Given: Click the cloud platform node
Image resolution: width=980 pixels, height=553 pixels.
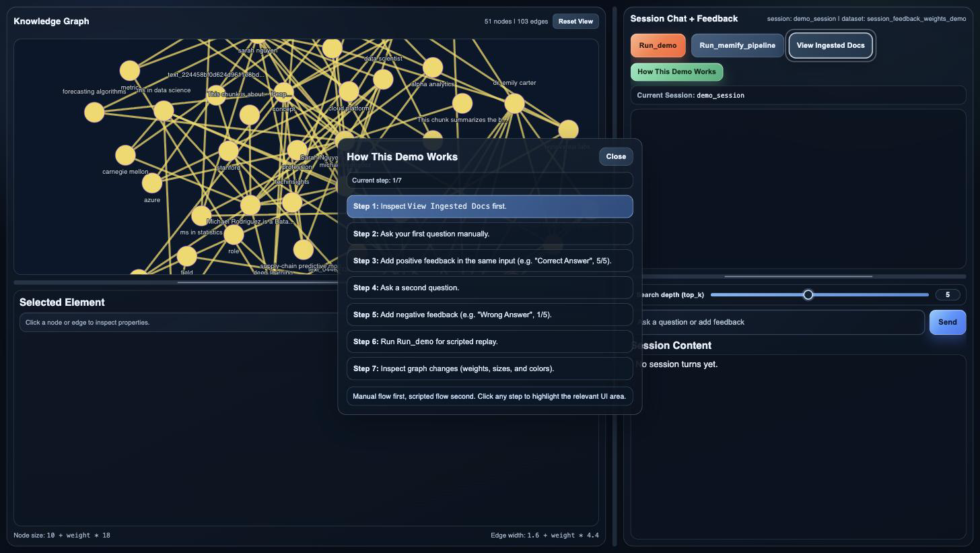Looking at the screenshot, I should tap(349, 91).
